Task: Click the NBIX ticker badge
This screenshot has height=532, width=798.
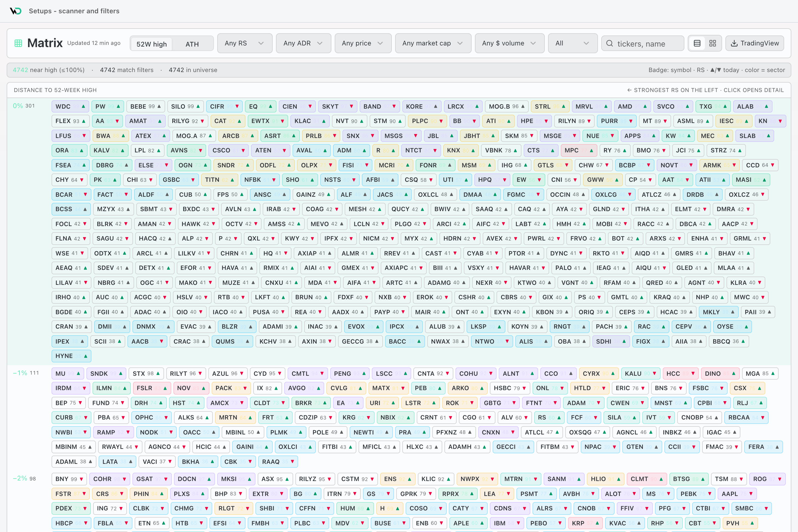Action: [x=395, y=417]
